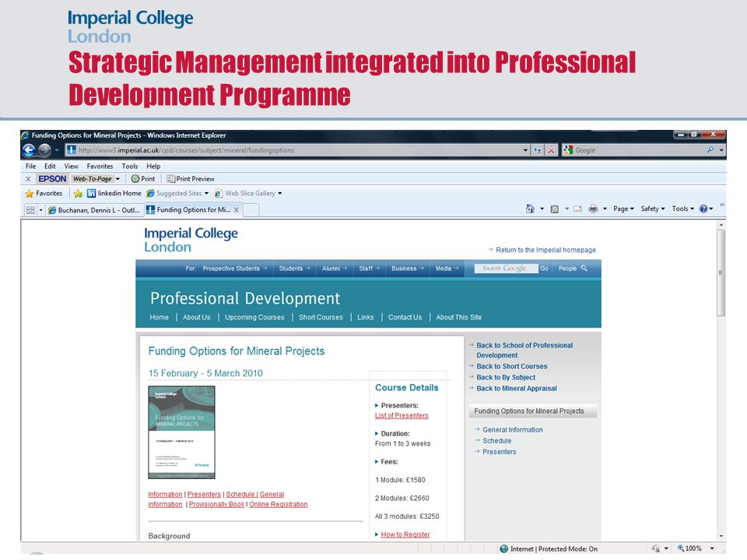Click the printer icon in command bar
Screen dimensions: 747x560
click(593, 209)
